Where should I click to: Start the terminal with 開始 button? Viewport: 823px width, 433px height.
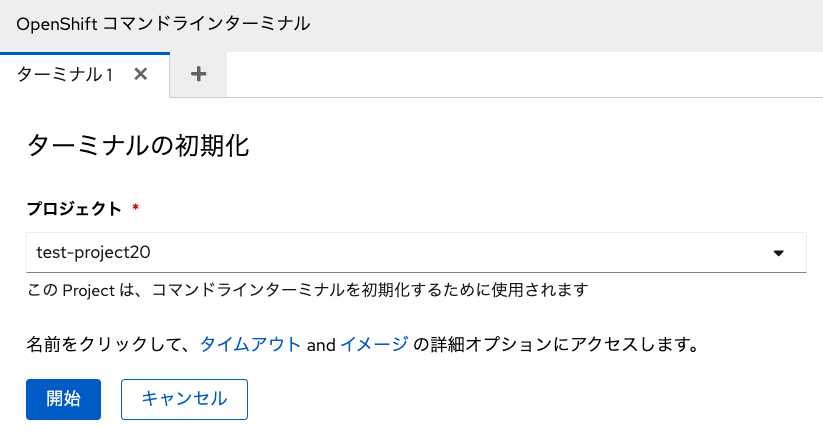click(x=64, y=399)
